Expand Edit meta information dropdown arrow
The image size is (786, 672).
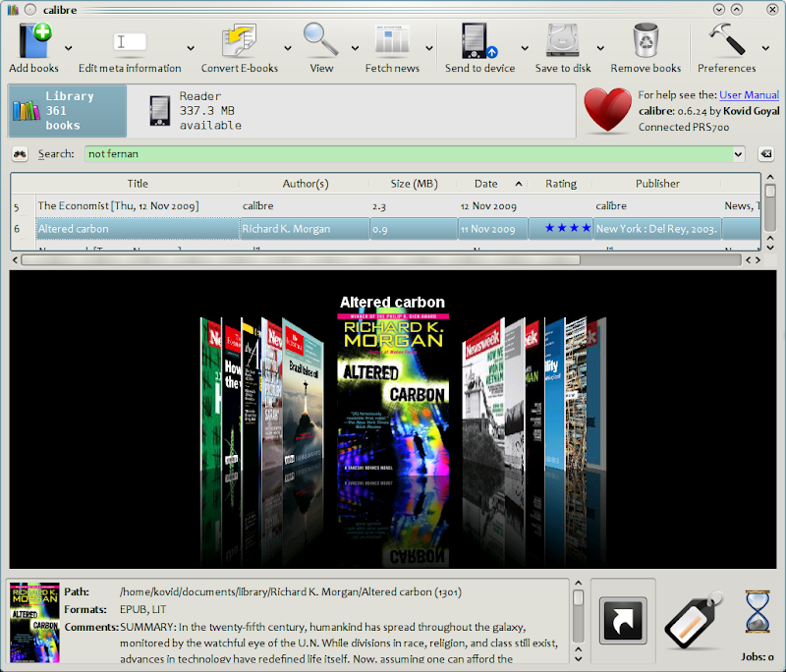click(x=191, y=48)
